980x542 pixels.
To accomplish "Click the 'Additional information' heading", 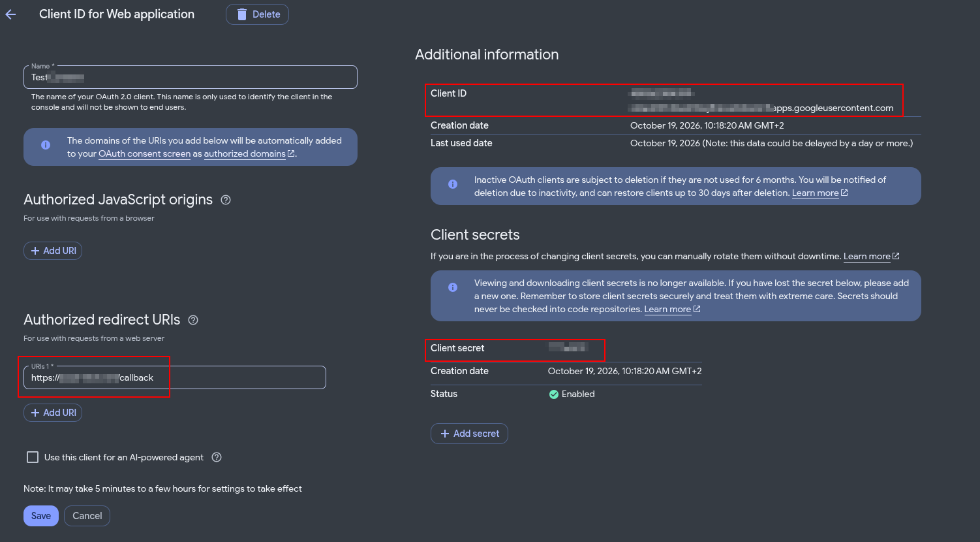I will pyautogui.click(x=487, y=55).
